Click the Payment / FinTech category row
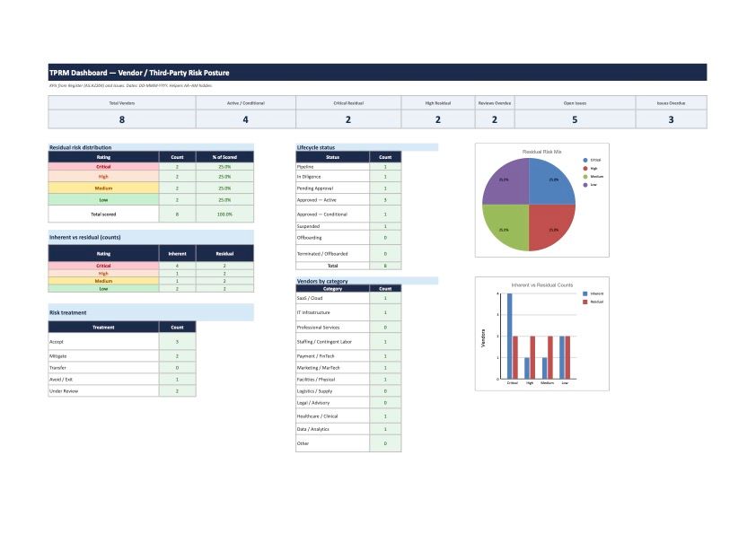 tap(348, 356)
